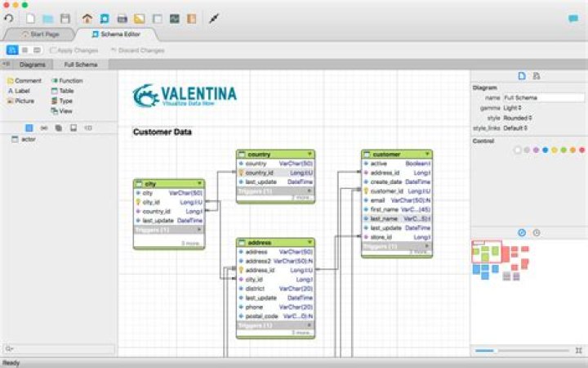This screenshot has height=368, width=588.
Task: Select the Diagrams tab
Action: click(x=32, y=65)
